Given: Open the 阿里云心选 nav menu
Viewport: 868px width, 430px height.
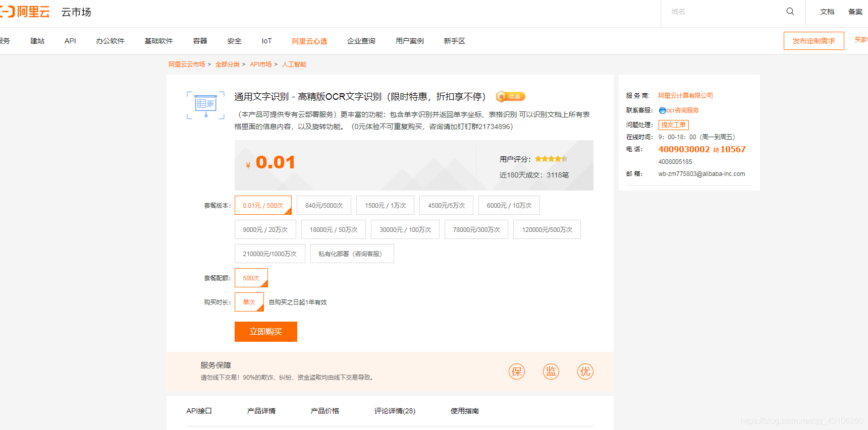Looking at the screenshot, I should tap(309, 41).
